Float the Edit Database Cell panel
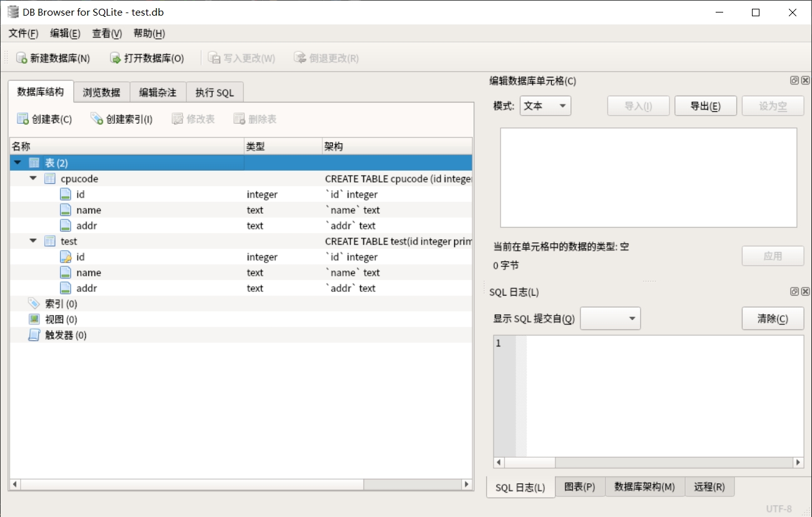 tap(794, 81)
